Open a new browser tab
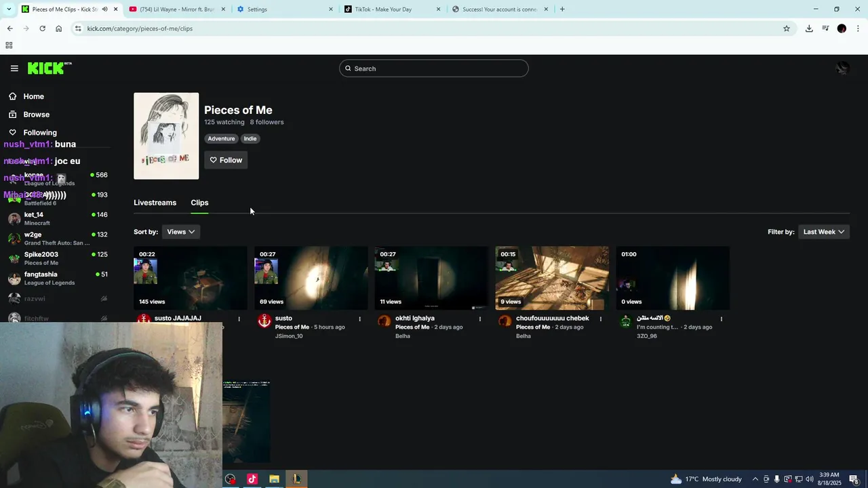868x488 pixels. point(562,9)
